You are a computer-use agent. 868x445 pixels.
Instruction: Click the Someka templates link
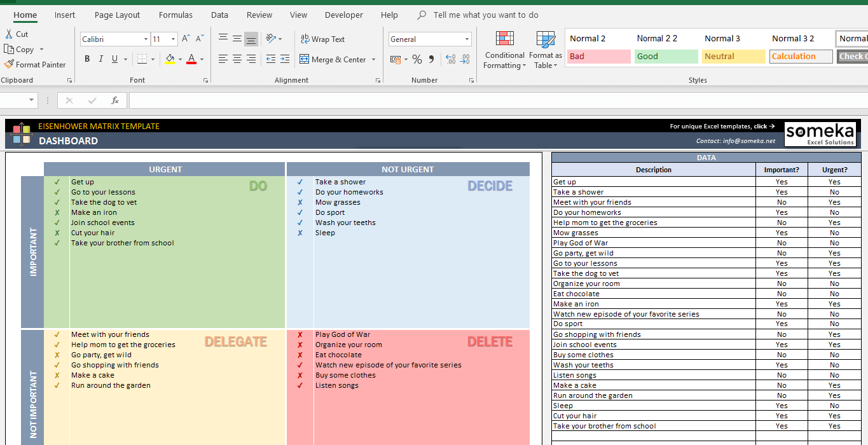(724, 126)
